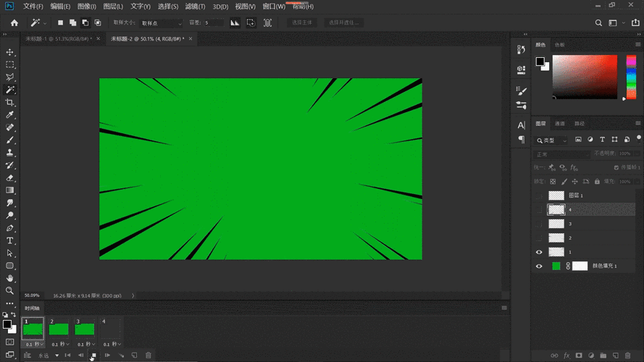Switch to the 未标题-1 document tab

[x=57, y=38]
